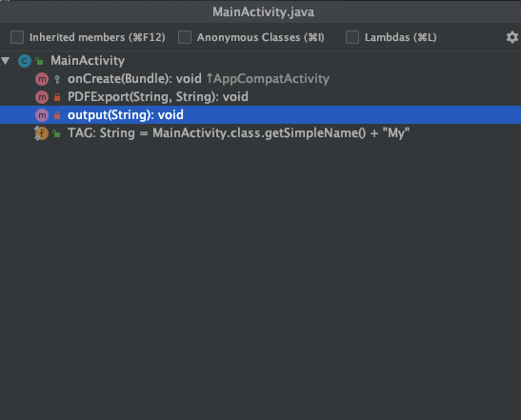Click the AppCompatActivity override label
The height and width of the screenshot is (420, 521).
tap(268, 79)
